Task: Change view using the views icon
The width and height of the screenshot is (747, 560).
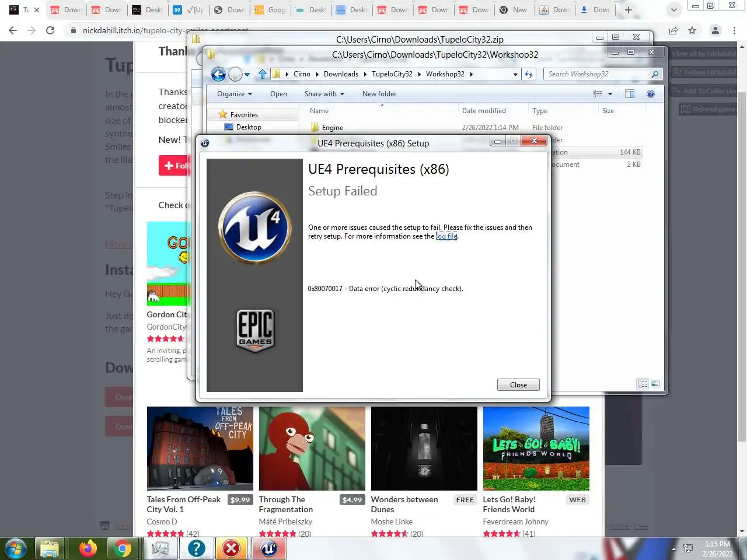Action: tap(597, 94)
